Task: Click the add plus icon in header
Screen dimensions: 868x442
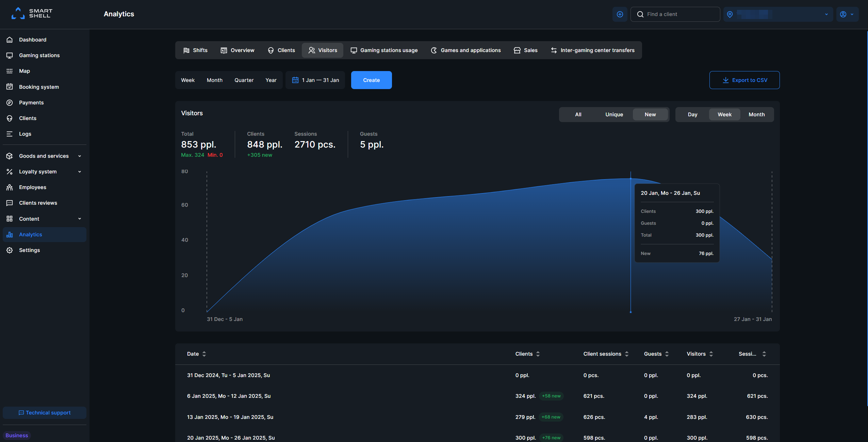Action: coord(620,14)
